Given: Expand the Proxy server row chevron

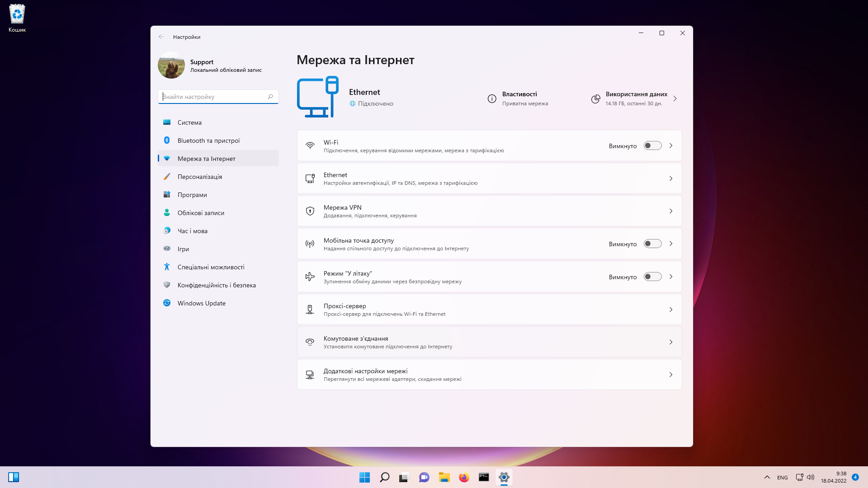Looking at the screenshot, I should click(x=671, y=310).
